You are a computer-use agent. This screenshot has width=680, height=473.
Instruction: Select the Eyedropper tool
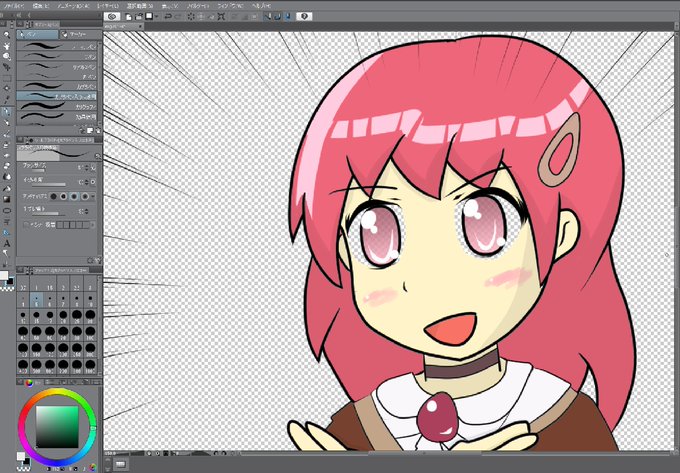click(7, 100)
